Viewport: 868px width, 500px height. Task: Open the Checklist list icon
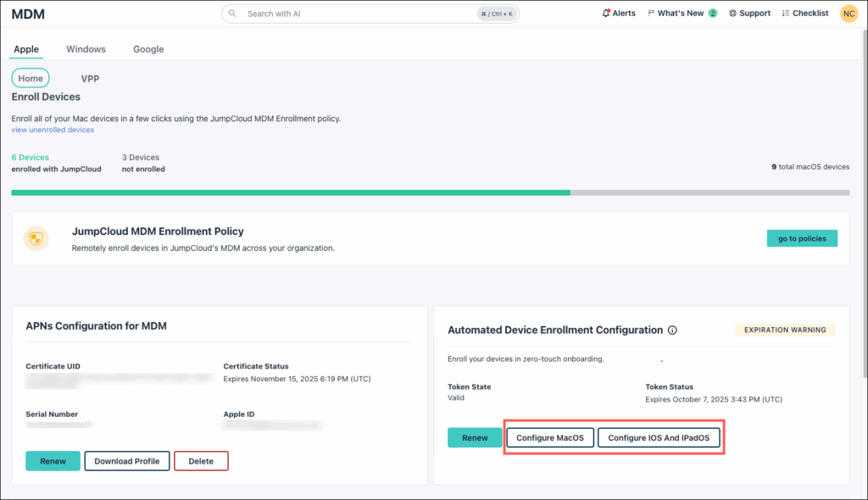(x=786, y=14)
